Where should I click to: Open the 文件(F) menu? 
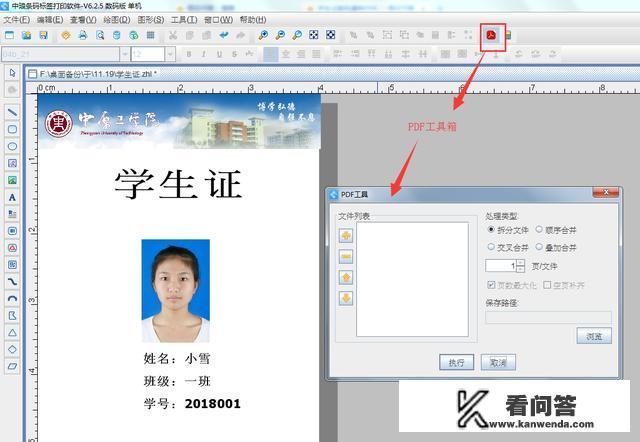point(16,20)
